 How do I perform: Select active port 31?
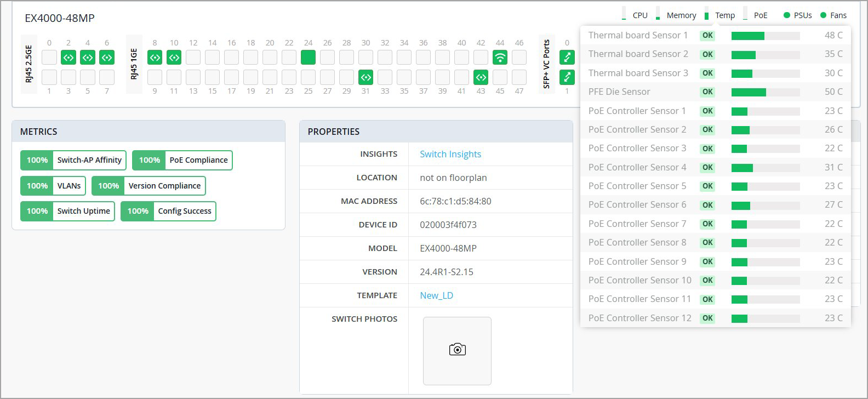click(366, 77)
